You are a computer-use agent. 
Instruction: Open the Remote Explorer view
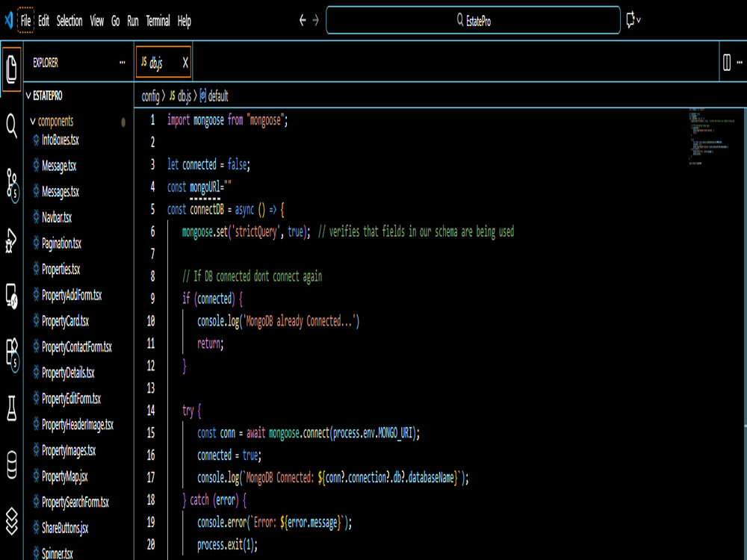point(11,296)
